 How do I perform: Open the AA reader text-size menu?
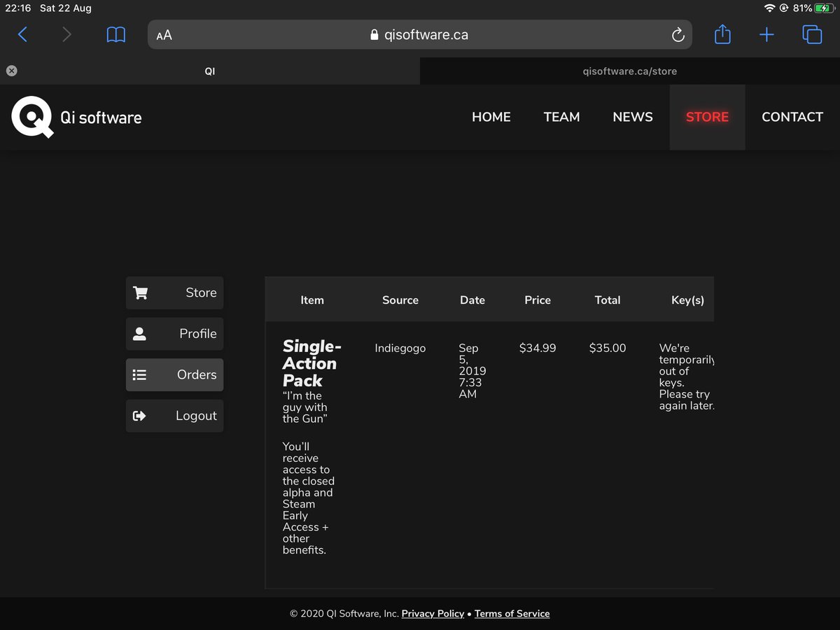point(164,35)
